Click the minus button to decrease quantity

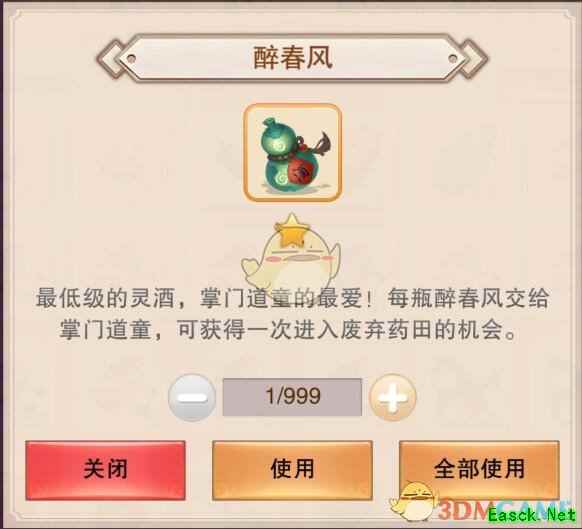coord(192,397)
